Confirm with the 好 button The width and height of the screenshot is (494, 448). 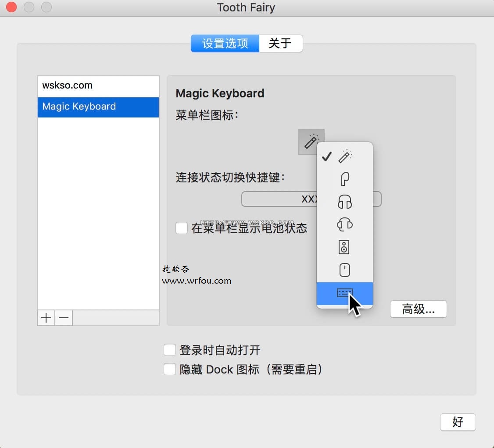pos(458,422)
